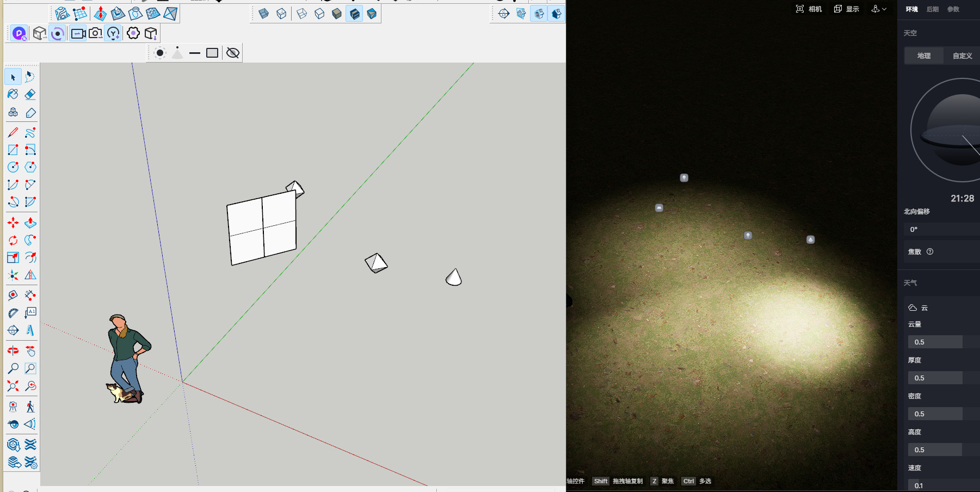This screenshot has height=492, width=980.
Task: Select the pencil Line tool
Action: [13, 132]
